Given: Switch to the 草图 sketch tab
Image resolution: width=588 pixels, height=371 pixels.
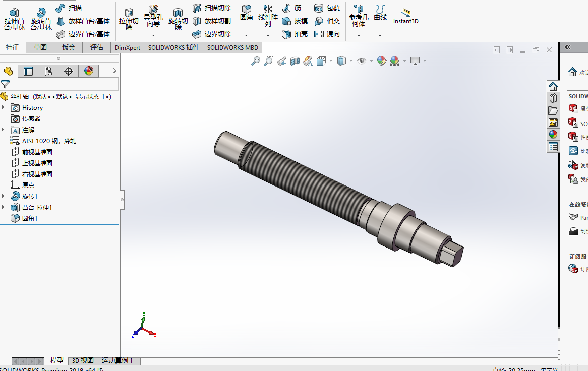Looking at the screenshot, I should 40,47.
